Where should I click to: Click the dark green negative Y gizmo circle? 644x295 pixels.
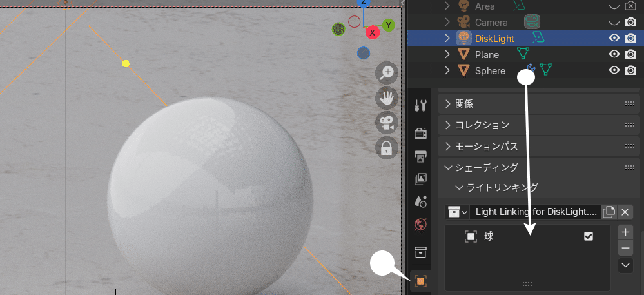point(338,29)
